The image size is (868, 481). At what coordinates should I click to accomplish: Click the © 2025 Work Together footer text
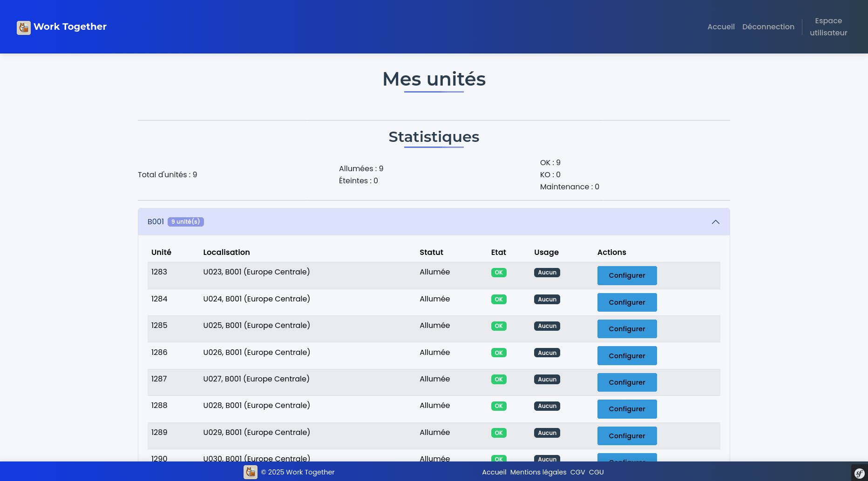298,472
